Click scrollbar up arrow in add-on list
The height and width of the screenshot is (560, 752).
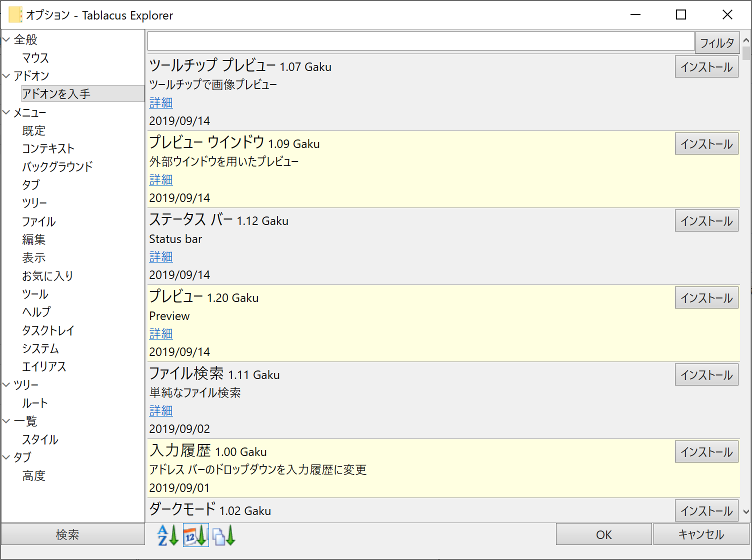click(x=746, y=40)
